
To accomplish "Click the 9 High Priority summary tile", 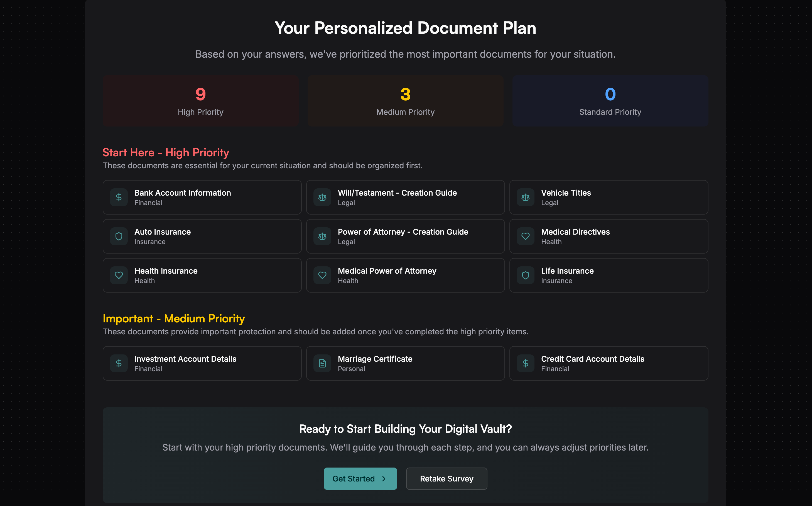I will 201,101.
